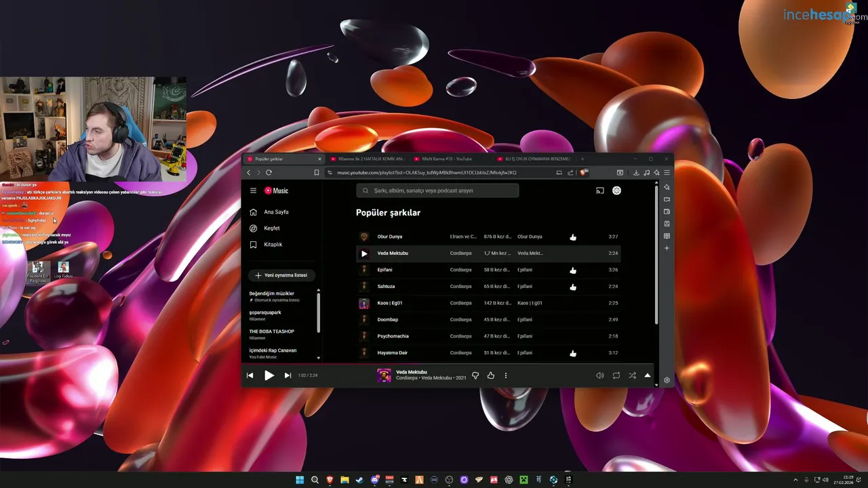Select the Psychomachia song title
Viewport: 868px width, 488px height.
[393, 336]
